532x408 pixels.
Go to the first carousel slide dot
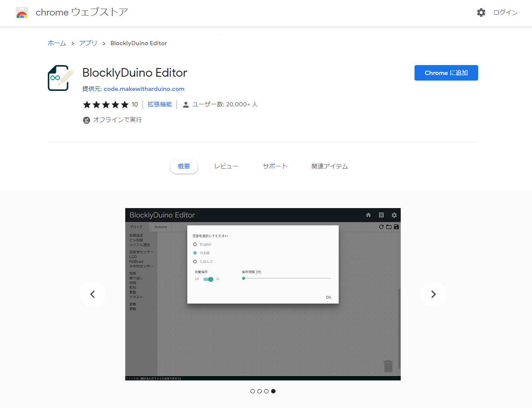point(253,391)
